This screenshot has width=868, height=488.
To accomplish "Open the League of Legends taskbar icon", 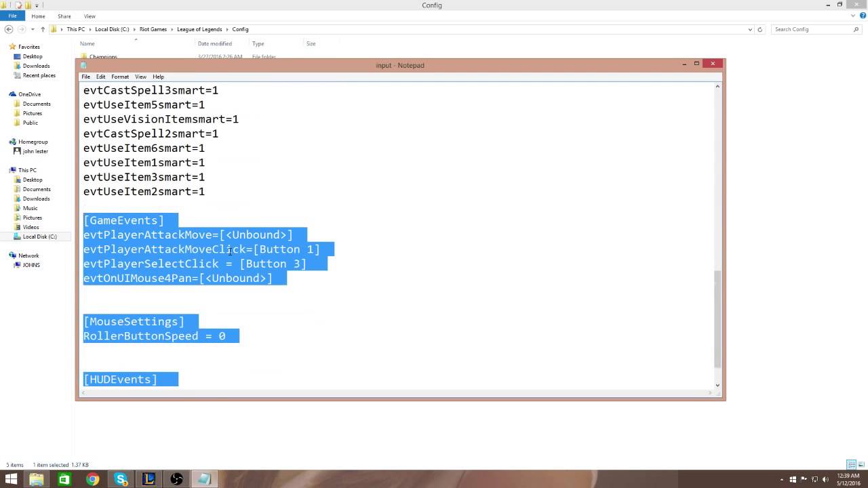I will pos(149,479).
